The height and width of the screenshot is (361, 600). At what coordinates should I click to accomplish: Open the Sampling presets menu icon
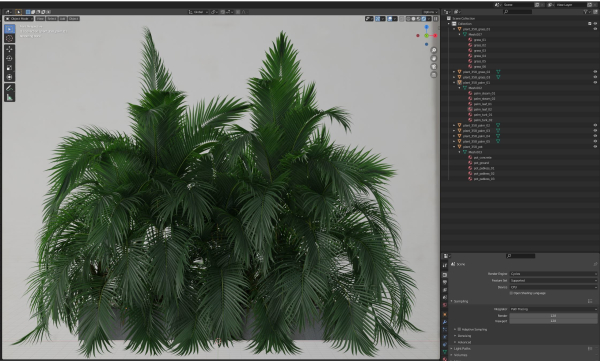coord(590,301)
